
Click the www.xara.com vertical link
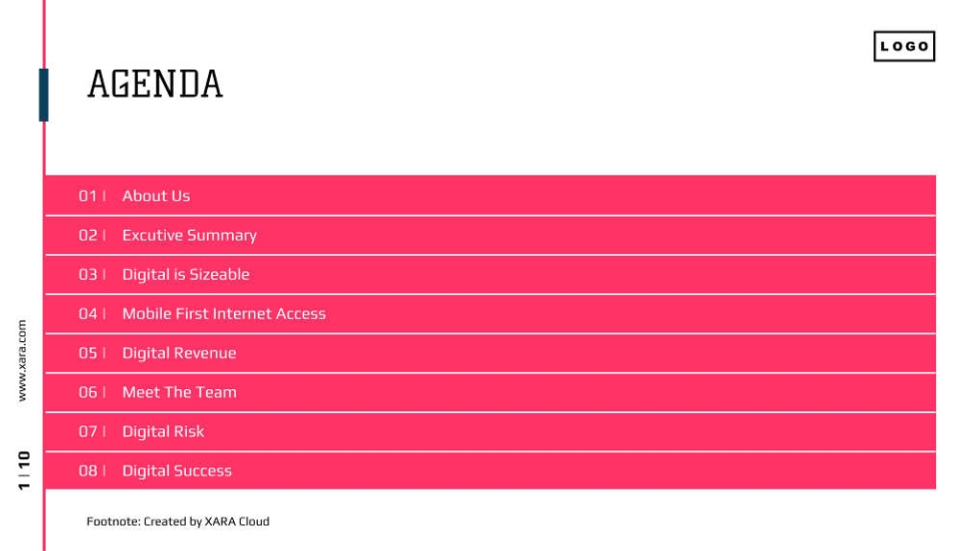(22, 360)
